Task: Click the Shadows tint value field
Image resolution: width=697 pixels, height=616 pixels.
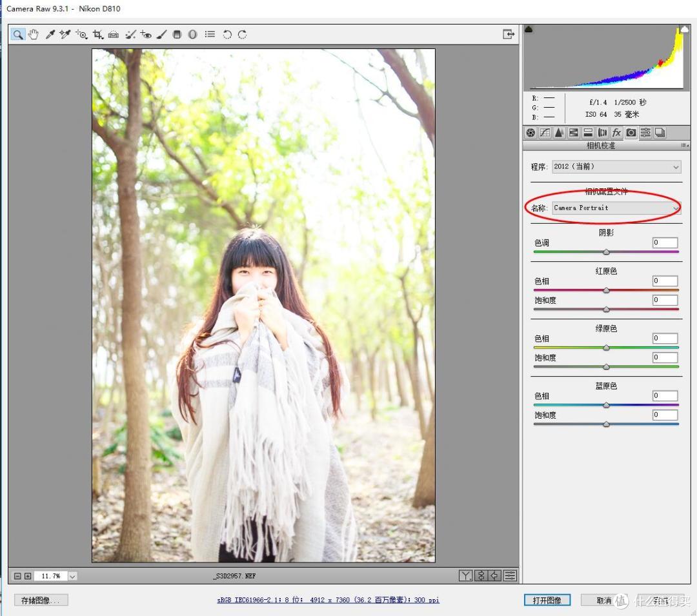Action: point(665,243)
